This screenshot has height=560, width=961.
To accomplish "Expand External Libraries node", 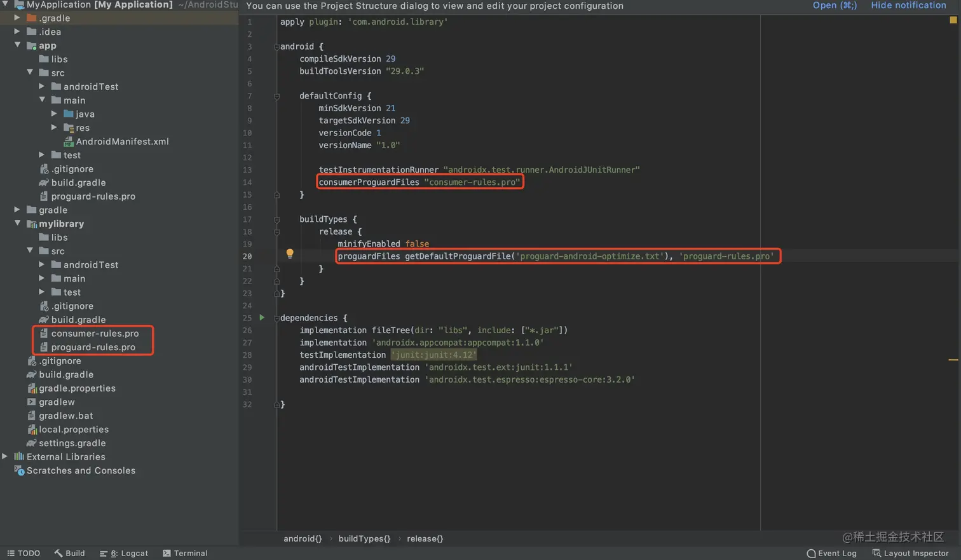I will tap(5, 456).
